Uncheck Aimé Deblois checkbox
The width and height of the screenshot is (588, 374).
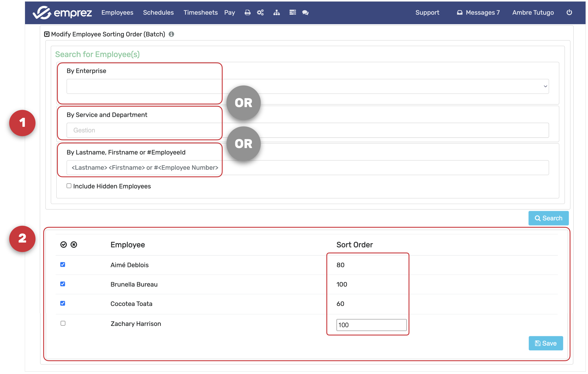point(63,264)
